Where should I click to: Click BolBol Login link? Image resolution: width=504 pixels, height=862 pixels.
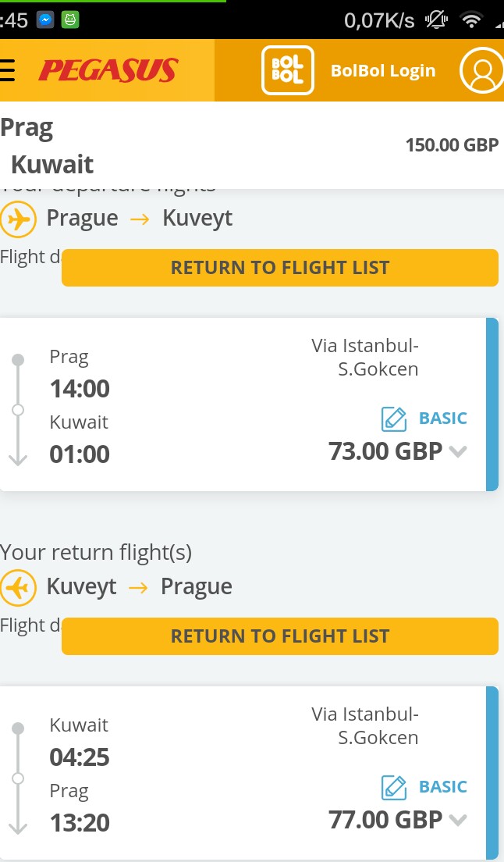click(x=383, y=71)
